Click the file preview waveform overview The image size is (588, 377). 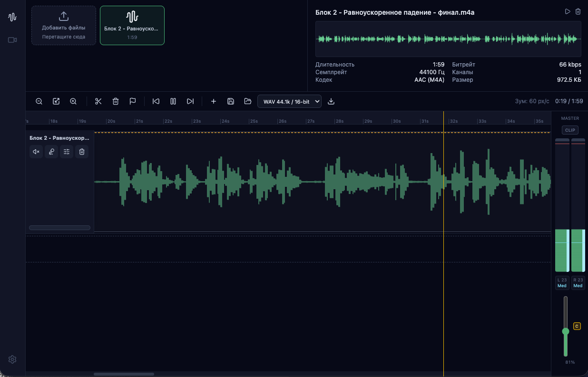click(x=448, y=39)
